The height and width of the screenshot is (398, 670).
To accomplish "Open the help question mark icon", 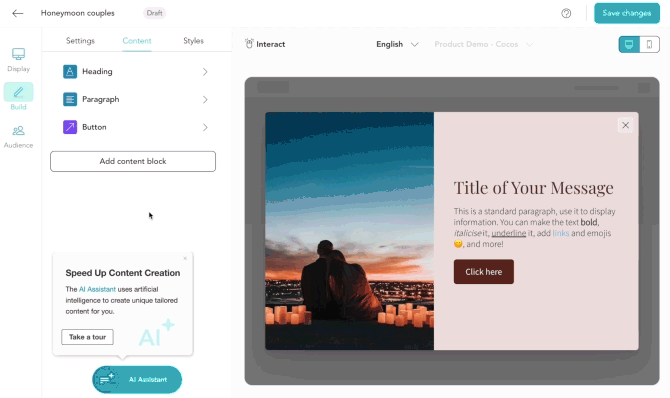I will click(x=566, y=13).
